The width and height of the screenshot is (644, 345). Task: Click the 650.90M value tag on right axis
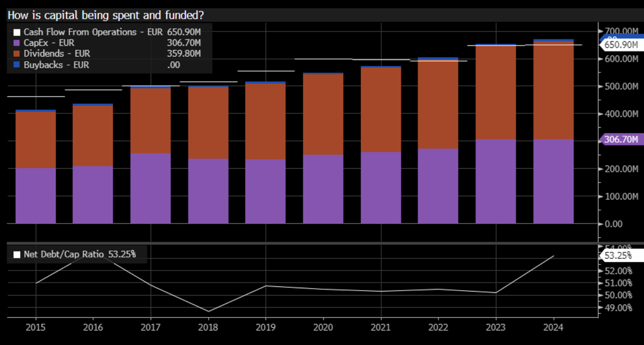[620, 45]
